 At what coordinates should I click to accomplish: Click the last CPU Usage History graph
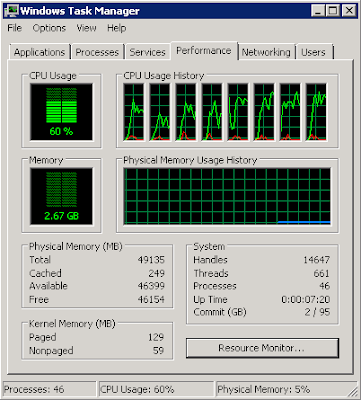click(316, 112)
